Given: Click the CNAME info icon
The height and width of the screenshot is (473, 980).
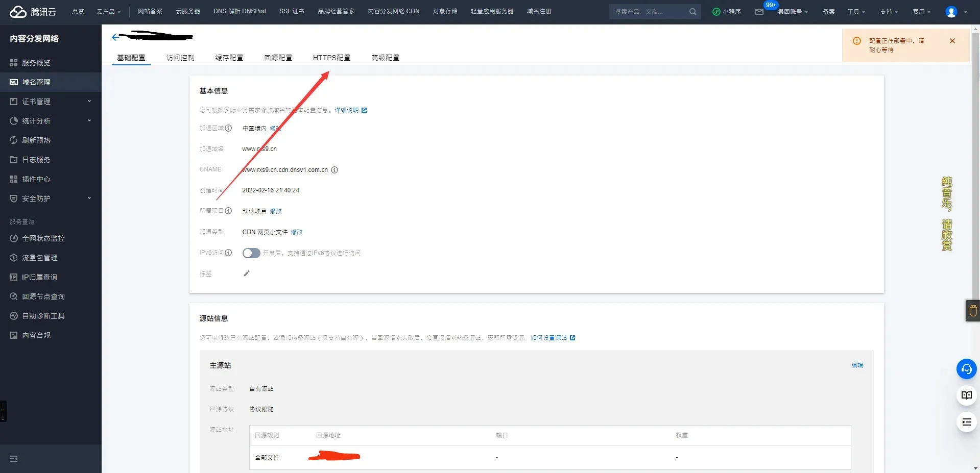Looking at the screenshot, I should (334, 170).
